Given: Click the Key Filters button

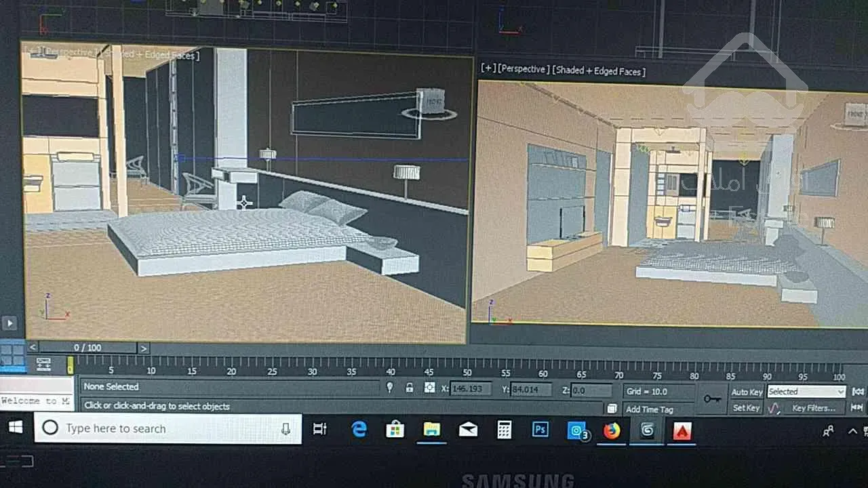Looking at the screenshot, I should [x=814, y=408].
